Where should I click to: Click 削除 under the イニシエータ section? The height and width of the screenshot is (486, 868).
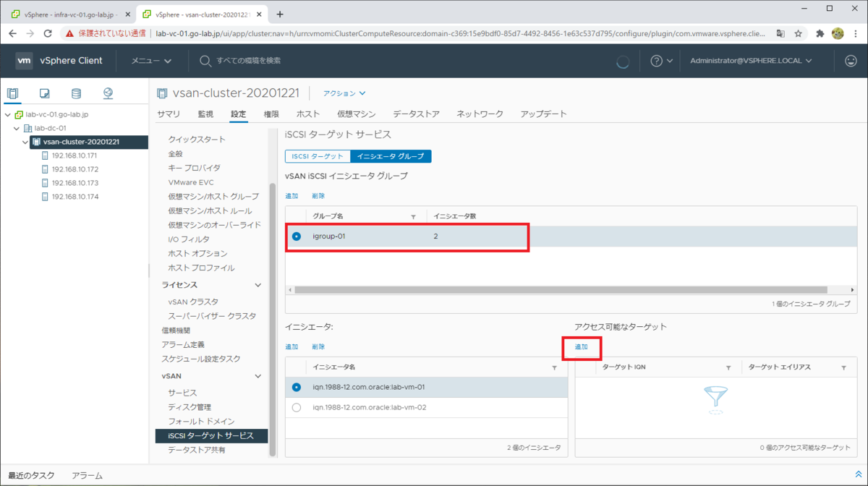318,347
